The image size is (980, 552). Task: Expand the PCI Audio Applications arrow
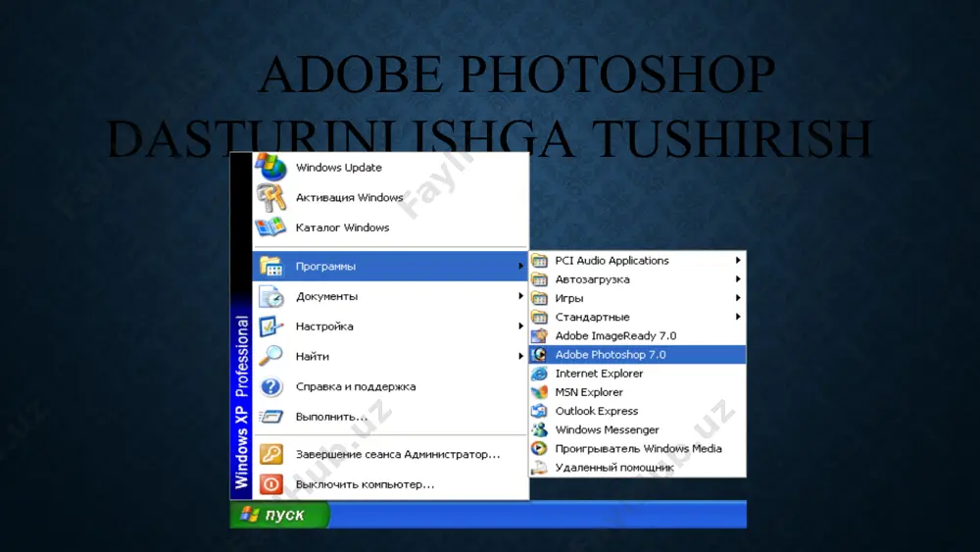click(738, 260)
